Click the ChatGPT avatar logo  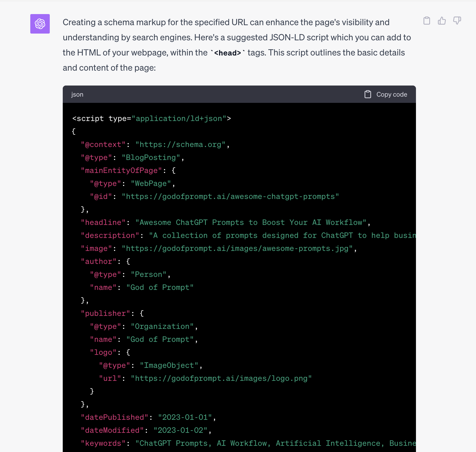[40, 24]
